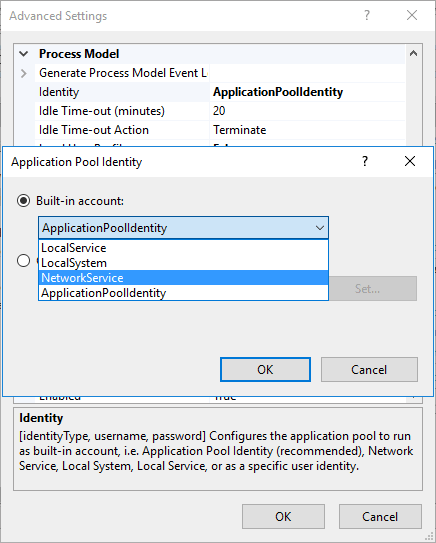Image resolution: width=436 pixels, height=543 pixels.
Task: Choose LocalSystem from the dropdown list
Action: (183, 263)
